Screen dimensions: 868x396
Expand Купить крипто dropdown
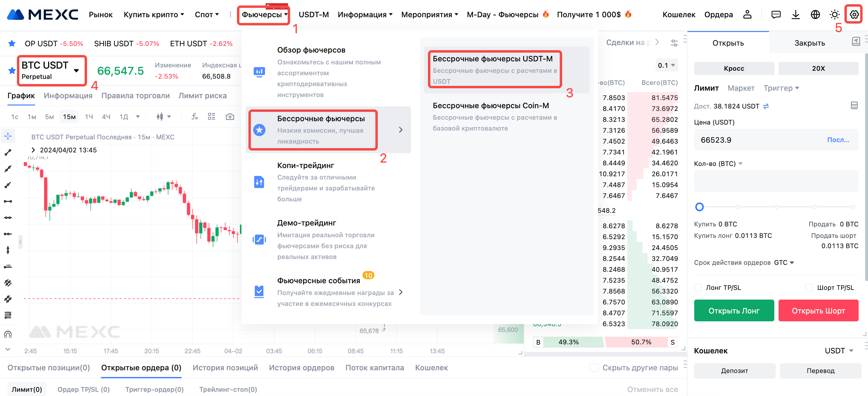(x=154, y=15)
